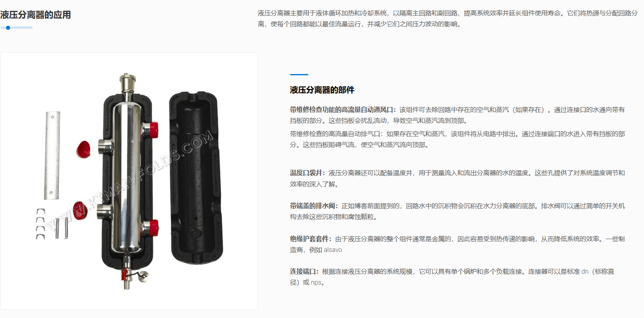Click the blue accent line above the subheading
644x318 pixels.
(299, 74)
